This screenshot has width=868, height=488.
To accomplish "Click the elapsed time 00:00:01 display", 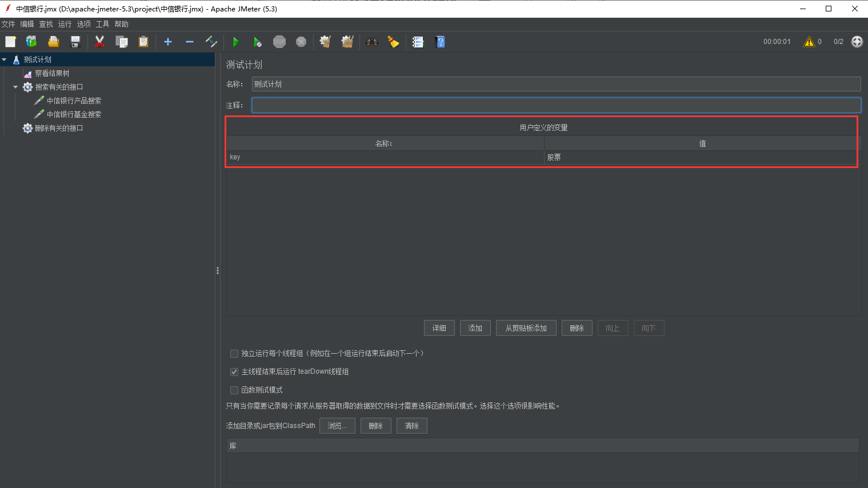I will (777, 42).
